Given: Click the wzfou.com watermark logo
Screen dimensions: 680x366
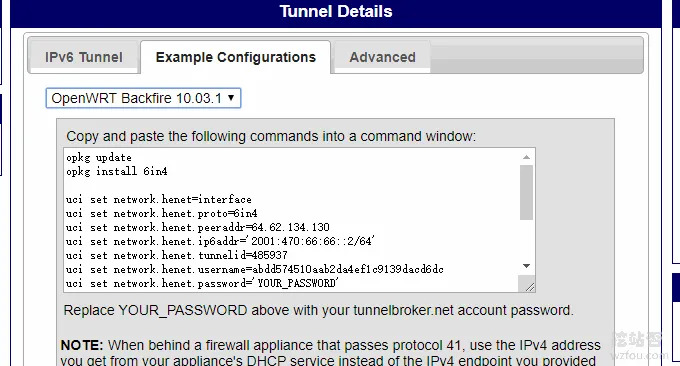Looking at the screenshot, I should (x=640, y=346).
